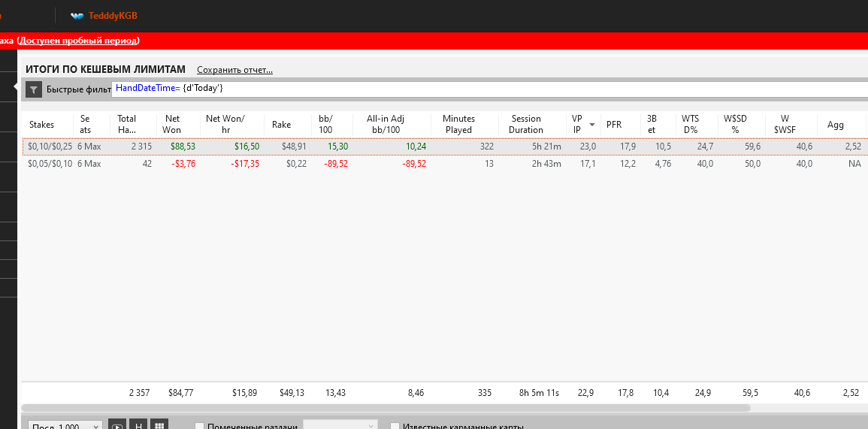The width and height of the screenshot is (868, 429).
Task: Click the 13,43 total bb/100 summary
Action: [x=336, y=393]
